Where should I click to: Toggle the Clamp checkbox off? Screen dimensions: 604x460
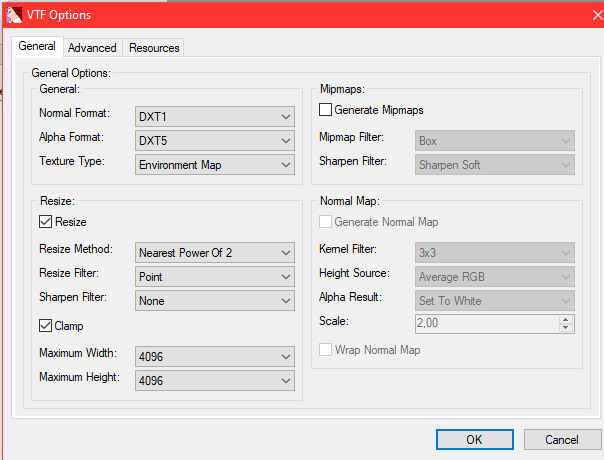coord(45,325)
